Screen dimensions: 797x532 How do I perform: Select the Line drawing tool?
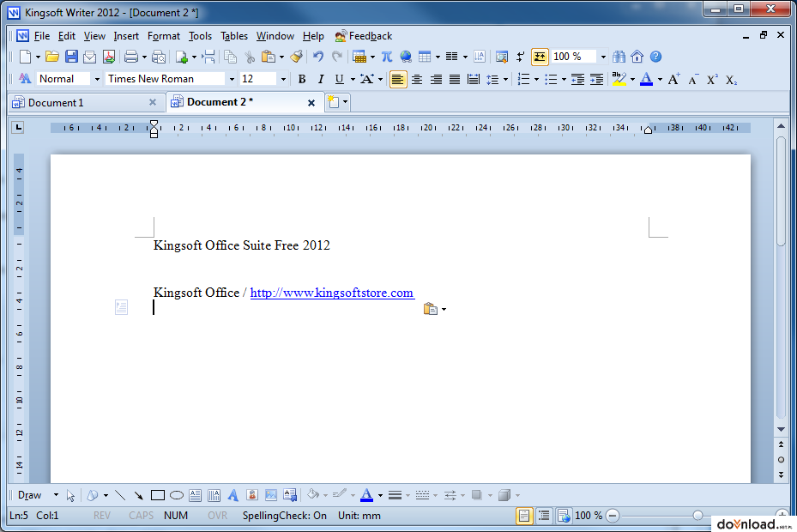[120, 495]
